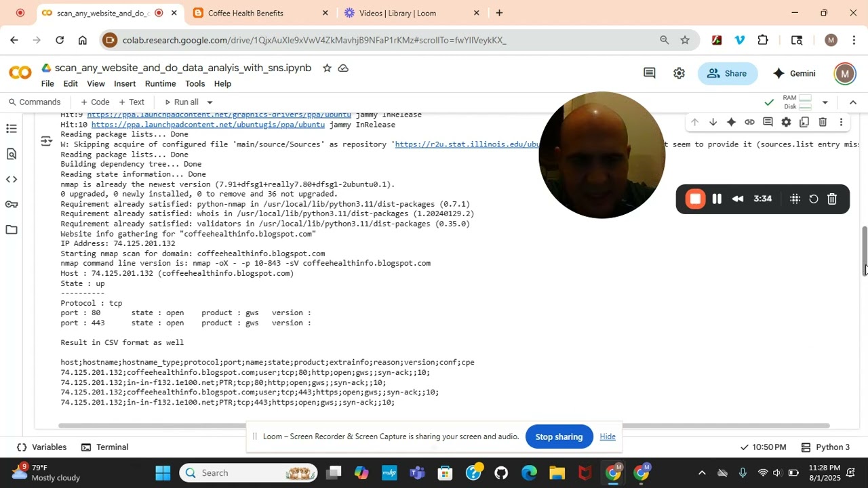Screen dimensions: 868x488
Task: Open Colab settings gear in header
Action: [x=679, y=73]
